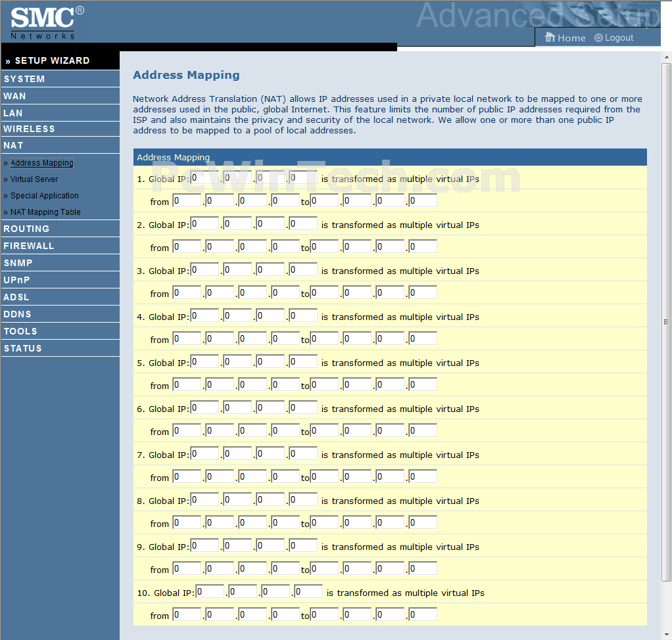Focus second 'to' octet in mapping 4
The image size is (672, 640).
pyautogui.click(x=357, y=338)
